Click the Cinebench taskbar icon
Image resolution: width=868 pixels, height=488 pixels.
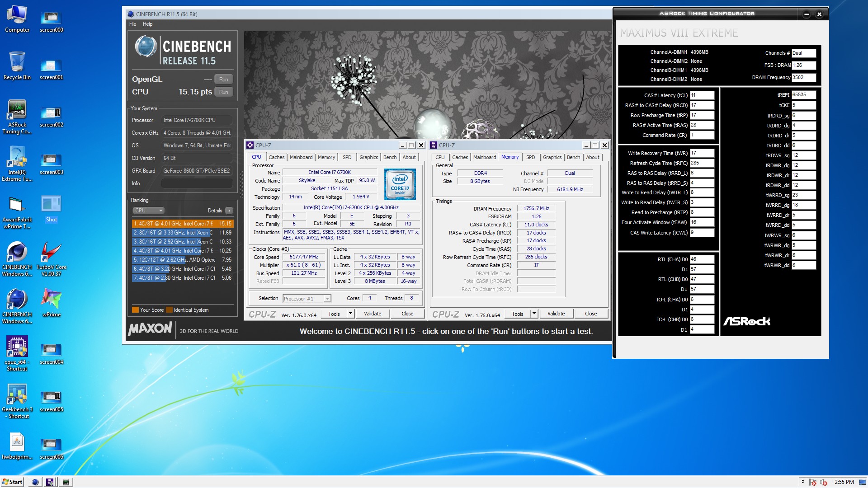click(x=35, y=482)
